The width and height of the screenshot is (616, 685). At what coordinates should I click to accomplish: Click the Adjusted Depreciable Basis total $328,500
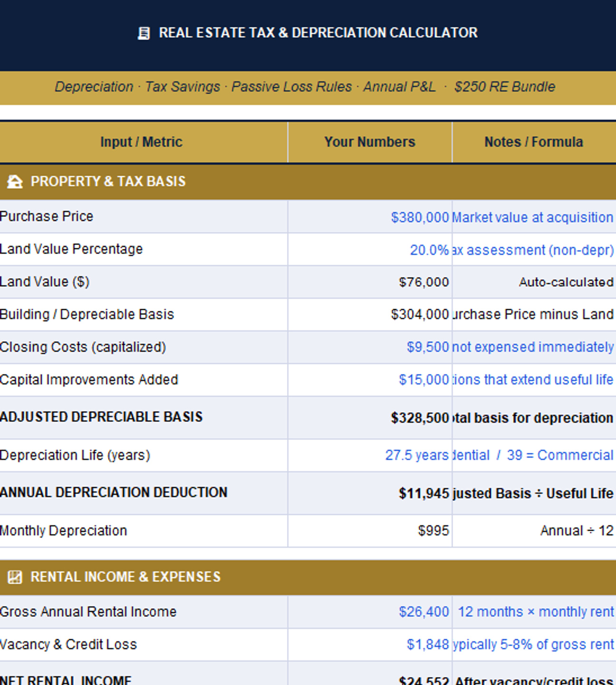(x=420, y=418)
